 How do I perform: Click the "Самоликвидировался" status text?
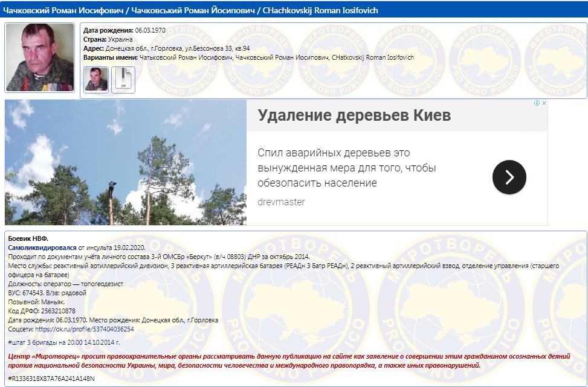pos(42,248)
